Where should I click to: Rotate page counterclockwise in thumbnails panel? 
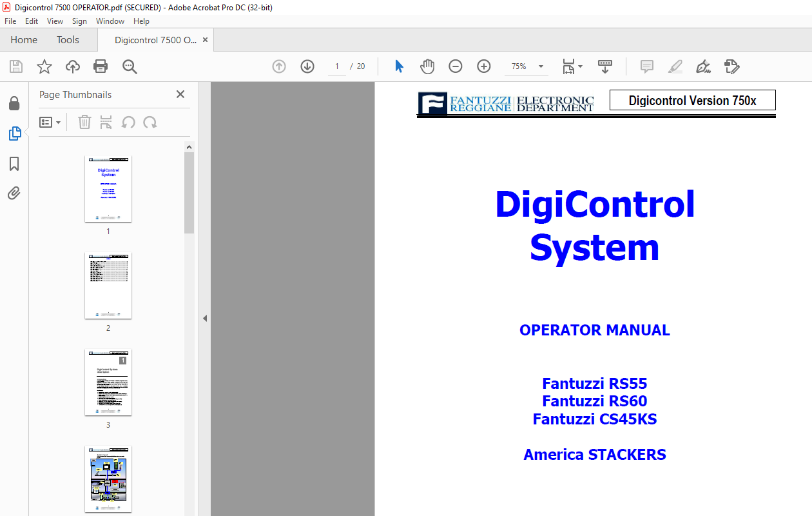click(x=128, y=122)
